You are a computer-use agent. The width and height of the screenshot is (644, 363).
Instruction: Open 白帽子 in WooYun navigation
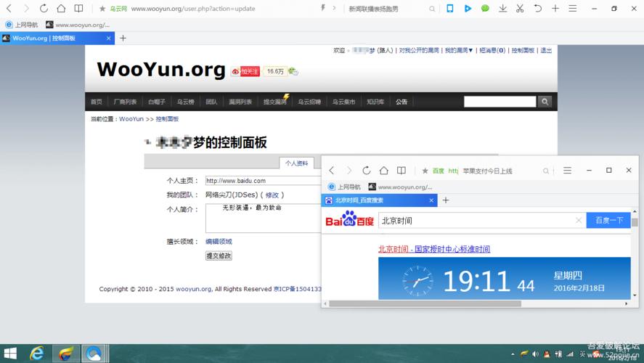(157, 102)
